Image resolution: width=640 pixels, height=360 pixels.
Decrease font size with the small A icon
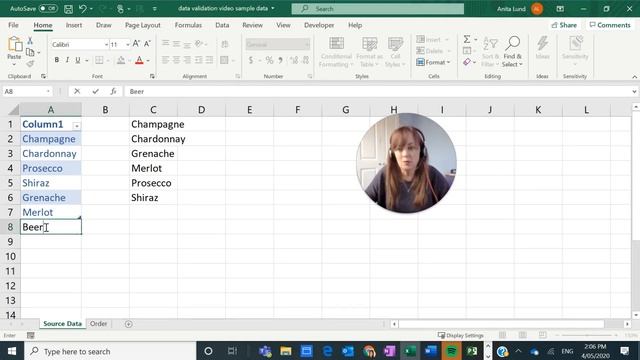point(147,44)
